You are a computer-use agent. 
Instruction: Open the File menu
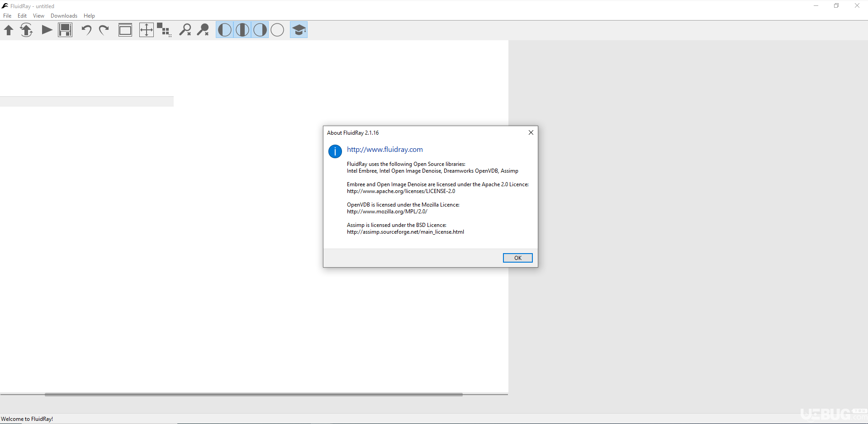pyautogui.click(x=7, y=16)
